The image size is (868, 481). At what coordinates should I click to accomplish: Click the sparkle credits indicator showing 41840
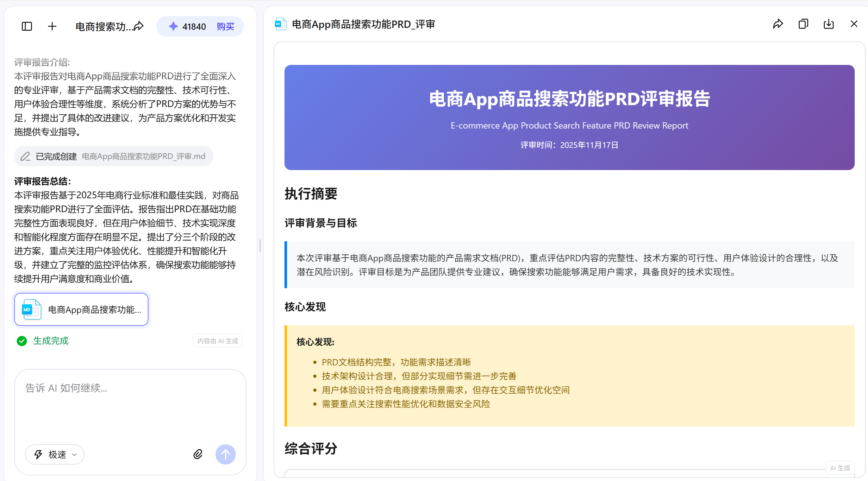tap(185, 26)
